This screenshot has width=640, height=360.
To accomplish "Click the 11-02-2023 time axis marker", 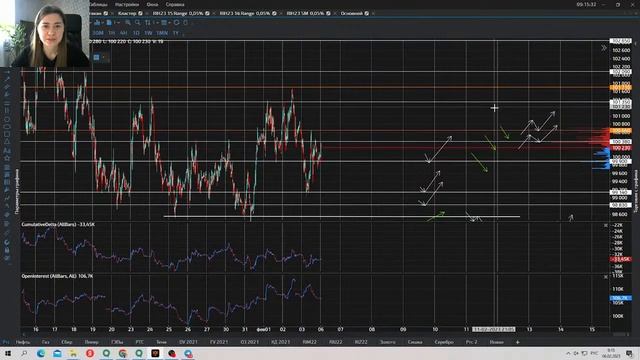I will 494,329.
